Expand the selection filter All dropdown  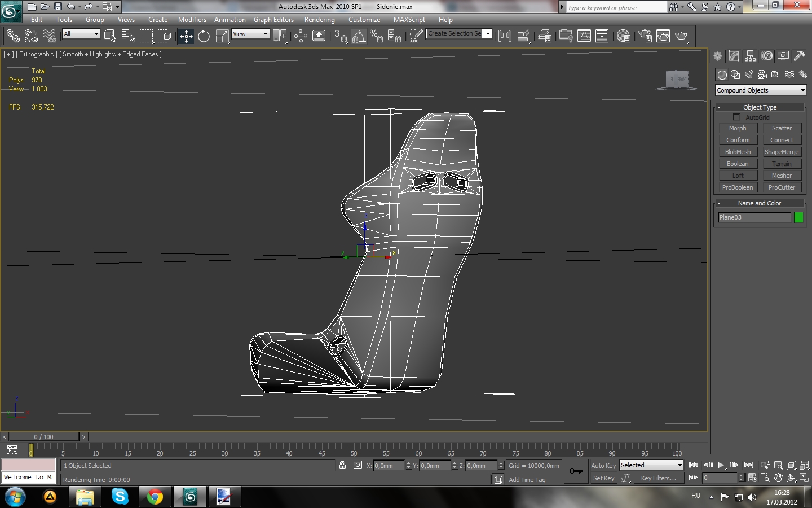(x=81, y=34)
